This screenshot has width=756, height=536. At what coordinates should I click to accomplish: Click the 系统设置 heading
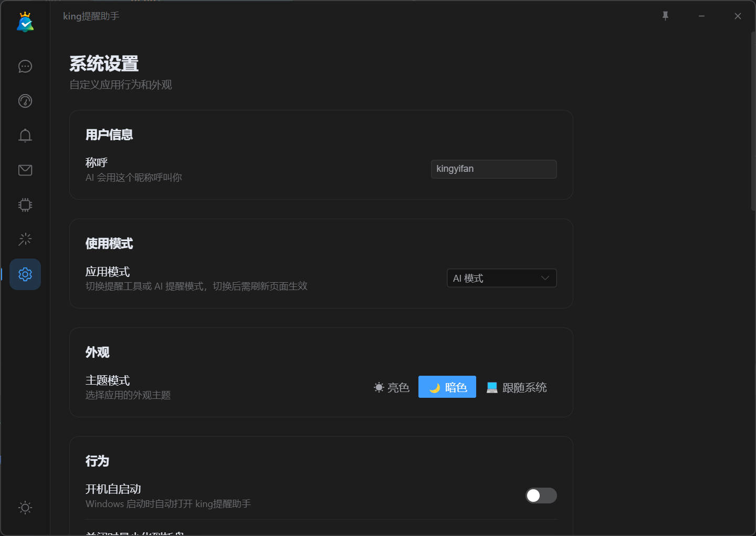(104, 64)
